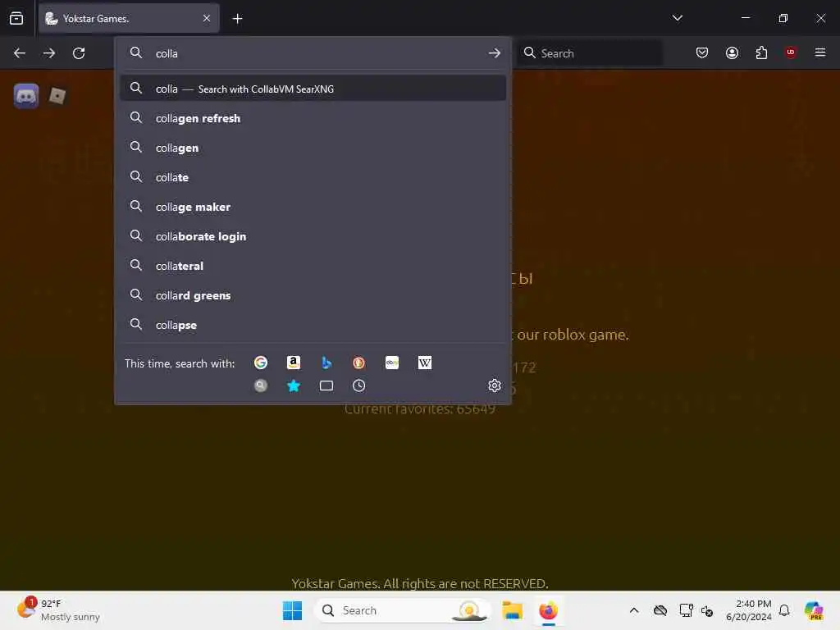Choose the 'collagen' suggestion
The image size is (840, 630).
(x=313, y=148)
